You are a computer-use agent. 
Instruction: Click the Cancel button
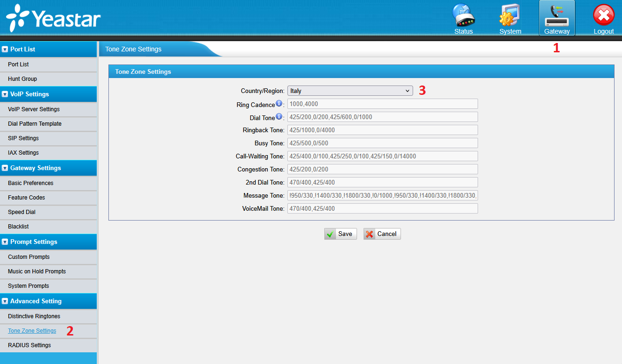(x=382, y=234)
